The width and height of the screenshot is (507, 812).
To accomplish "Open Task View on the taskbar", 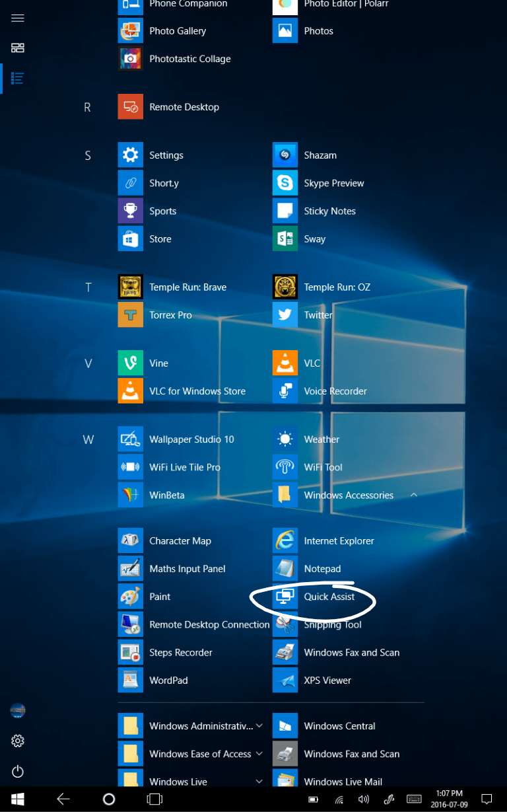I will [154, 799].
